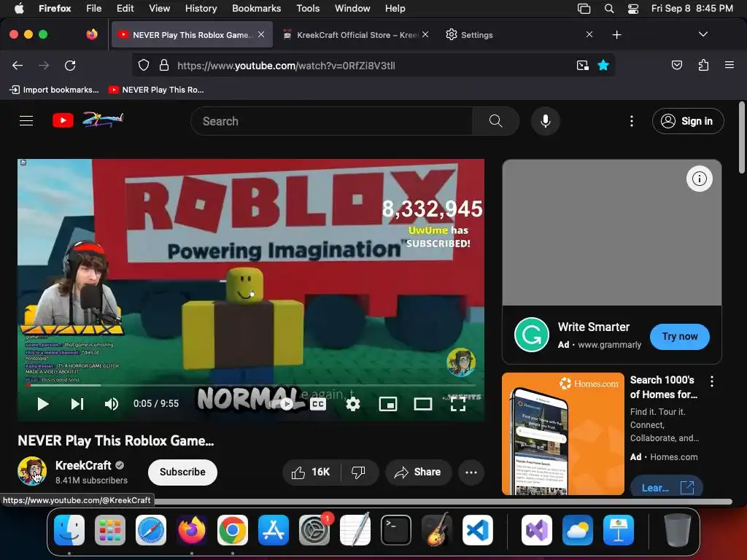Open the Firefox View button
The height and width of the screenshot is (560, 747).
point(92,34)
